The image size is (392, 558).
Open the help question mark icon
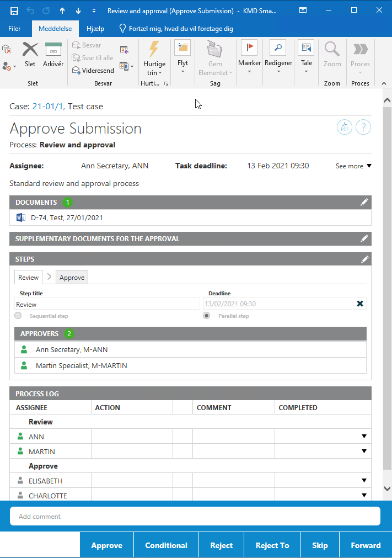tap(363, 127)
